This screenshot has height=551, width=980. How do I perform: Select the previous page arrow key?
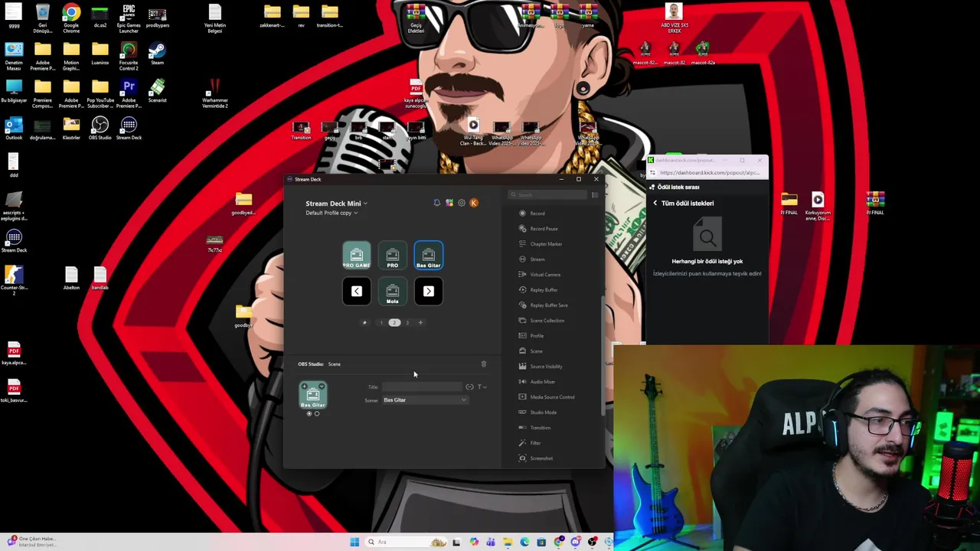point(357,292)
